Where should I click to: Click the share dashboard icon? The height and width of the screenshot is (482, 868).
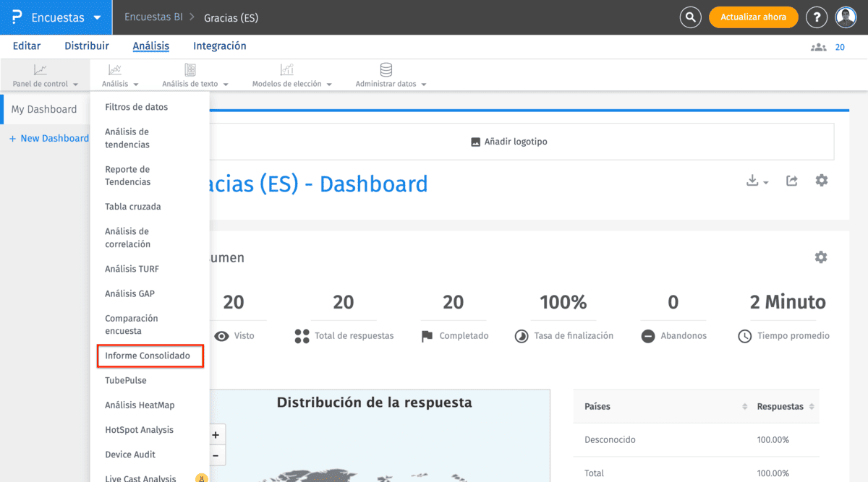pyautogui.click(x=792, y=181)
